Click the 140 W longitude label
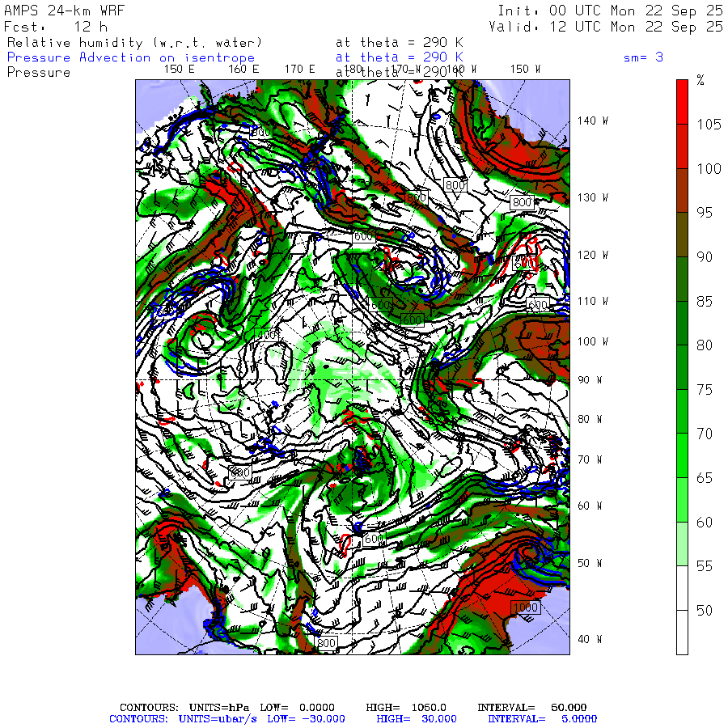The width and height of the screenshot is (728, 728). tap(592, 121)
